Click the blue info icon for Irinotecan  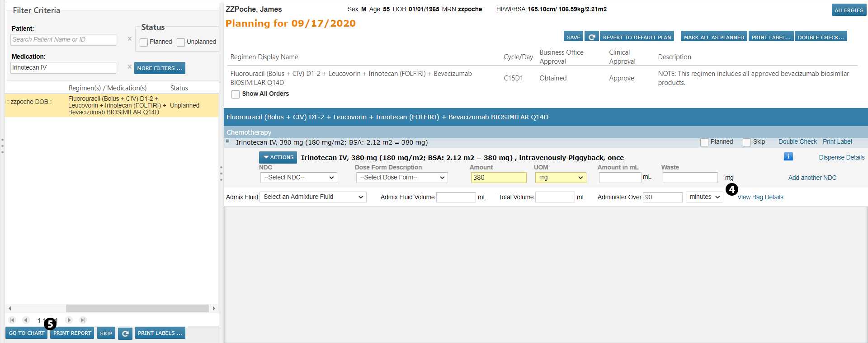[788, 156]
